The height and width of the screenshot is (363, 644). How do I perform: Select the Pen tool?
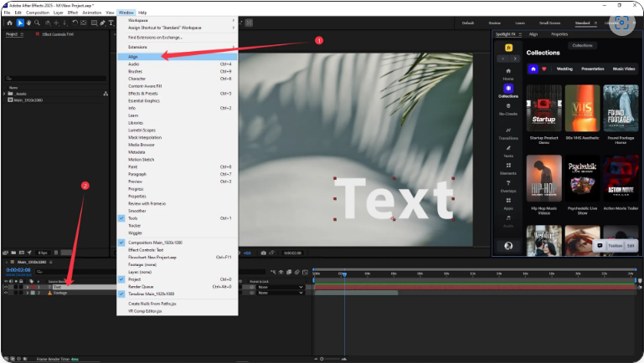point(103,23)
